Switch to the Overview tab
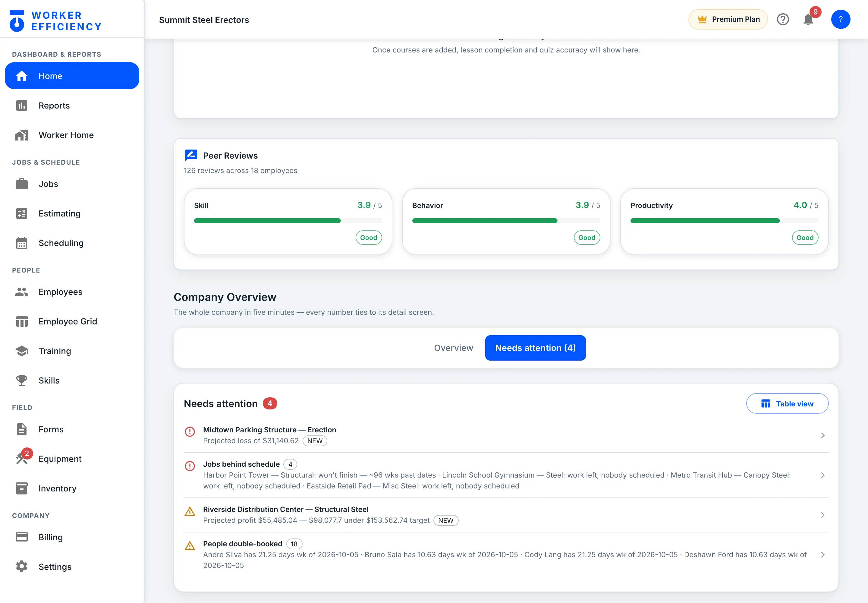Image resolution: width=868 pixels, height=603 pixels. point(453,348)
